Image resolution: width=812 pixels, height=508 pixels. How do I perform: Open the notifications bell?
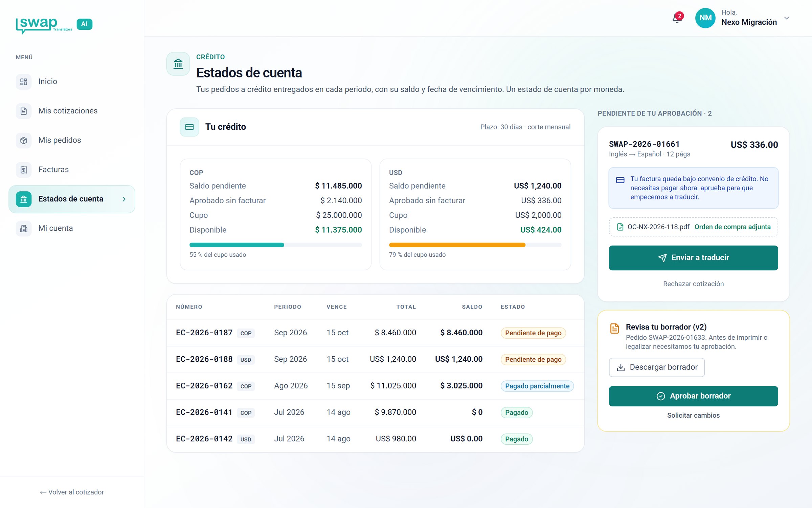(677, 18)
